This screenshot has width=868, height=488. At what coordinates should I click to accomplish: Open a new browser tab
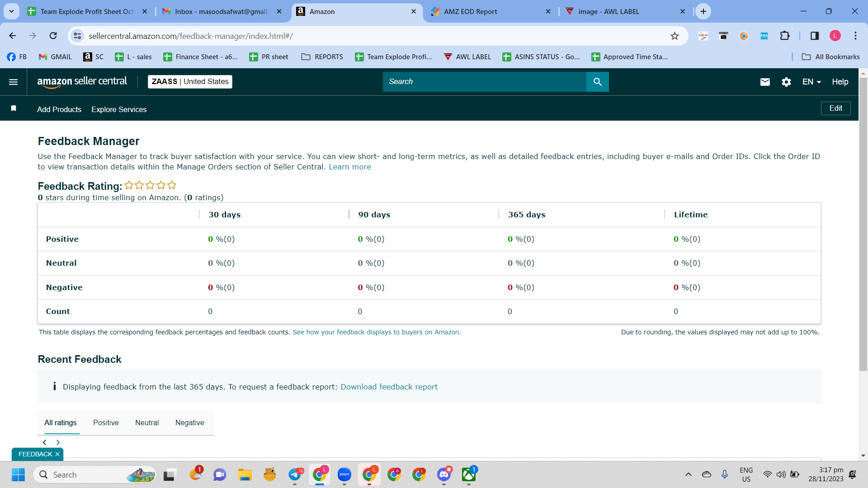pyautogui.click(x=703, y=11)
